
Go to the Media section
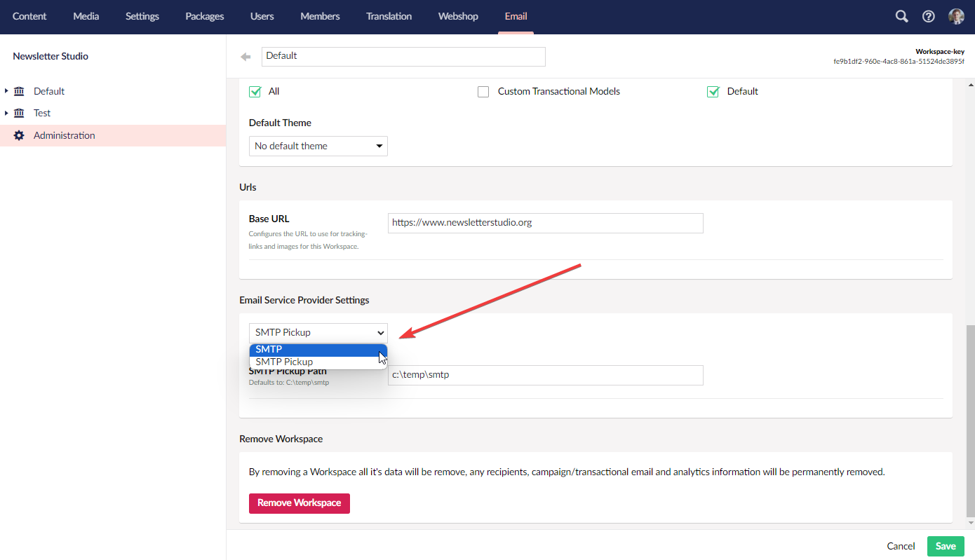coord(86,16)
